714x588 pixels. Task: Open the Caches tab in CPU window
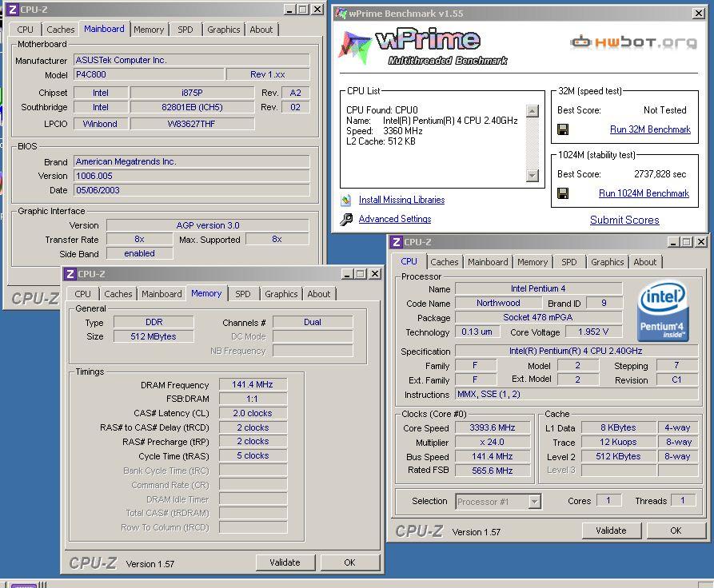coord(444,262)
